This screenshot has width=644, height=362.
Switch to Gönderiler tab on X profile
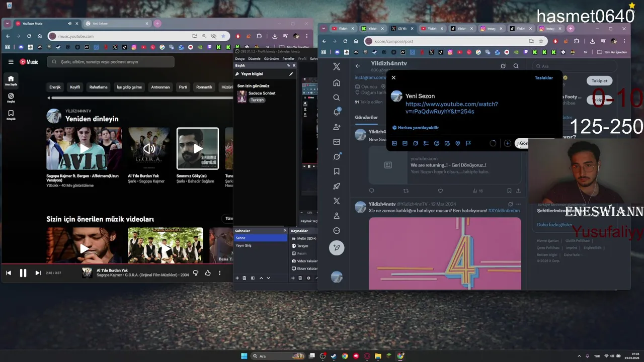point(366,117)
